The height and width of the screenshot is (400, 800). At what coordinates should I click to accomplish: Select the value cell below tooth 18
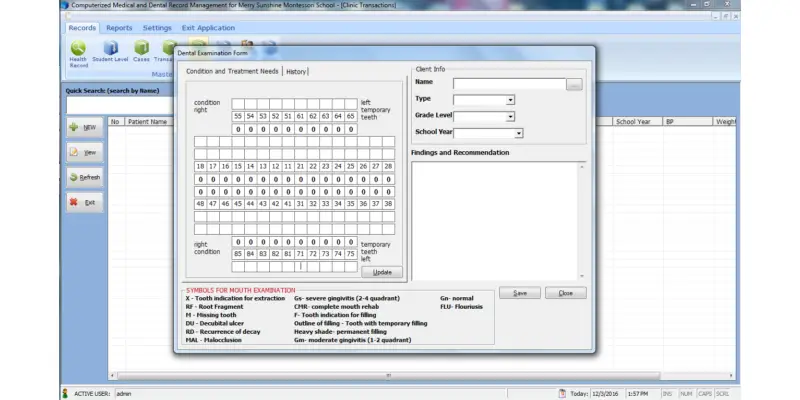[x=201, y=179]
